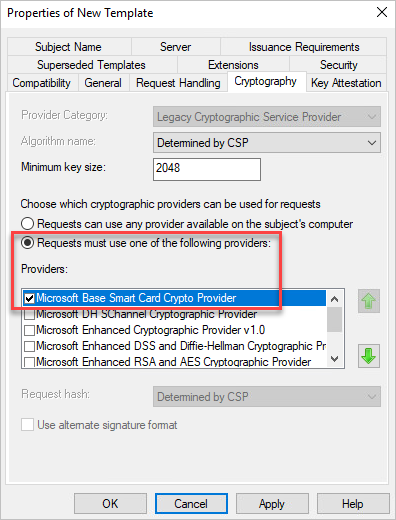396x520 pixels.
Task: Select any provider available radio option
Action: 27,224
